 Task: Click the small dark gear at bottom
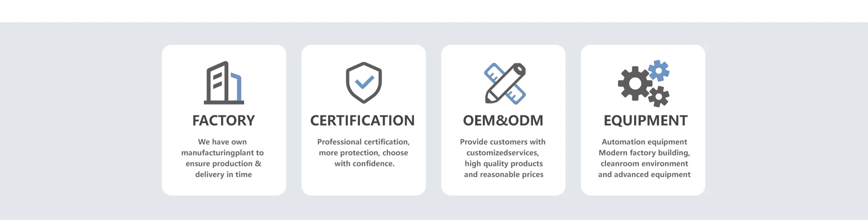point(659,96)
